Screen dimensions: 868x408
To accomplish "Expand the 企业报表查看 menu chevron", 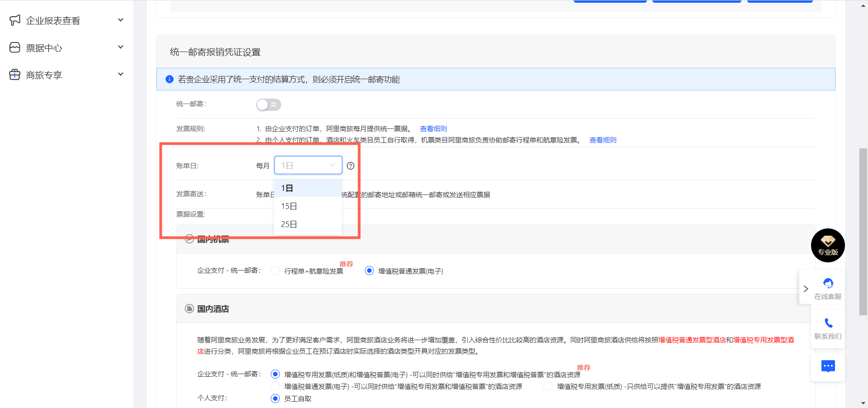I will click(121, 20).
